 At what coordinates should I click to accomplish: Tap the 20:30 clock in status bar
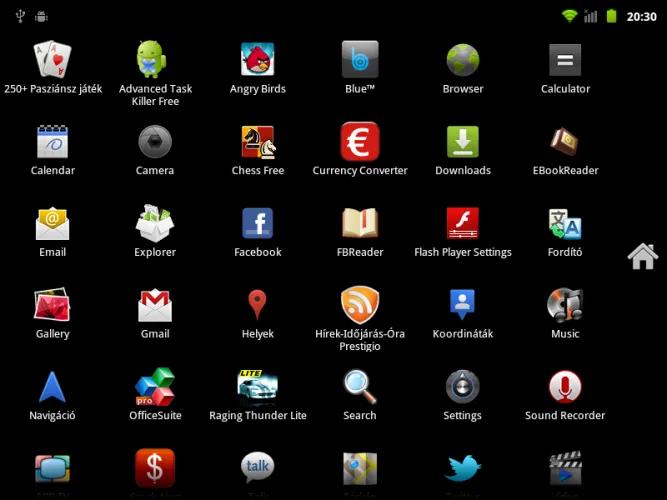point(641,17)
